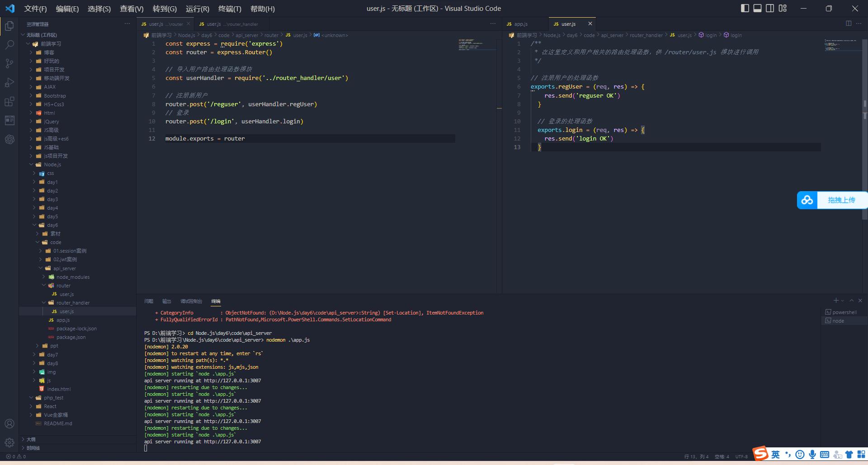
Task: Expand the day1 folder
Action: (34, 182)
